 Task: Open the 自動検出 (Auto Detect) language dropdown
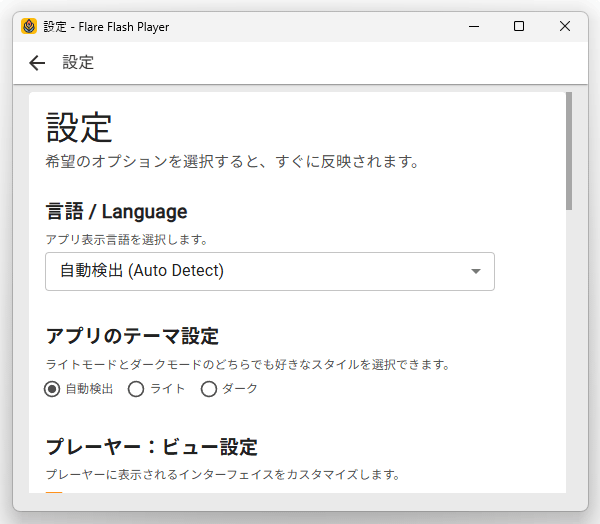[270, 271]
